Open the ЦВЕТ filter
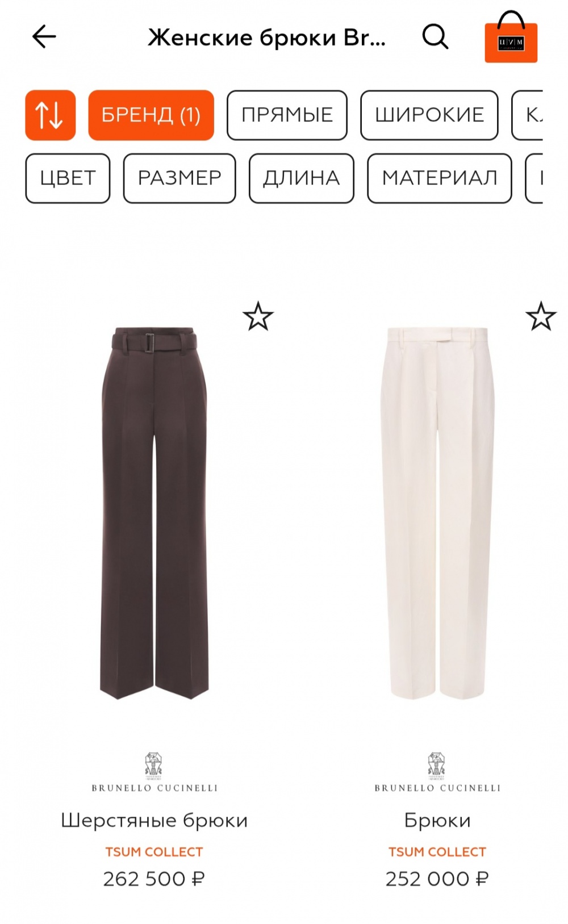Screen dimensions: 568x924 tap(68, 178)
